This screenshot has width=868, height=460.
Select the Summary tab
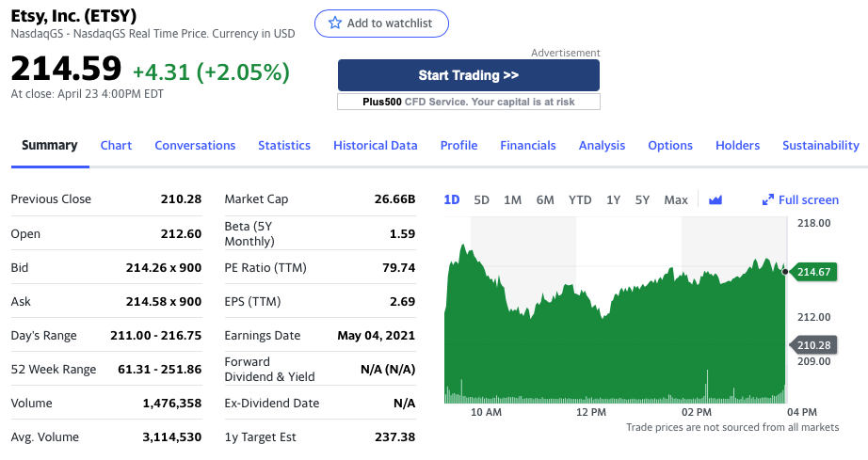50,146
